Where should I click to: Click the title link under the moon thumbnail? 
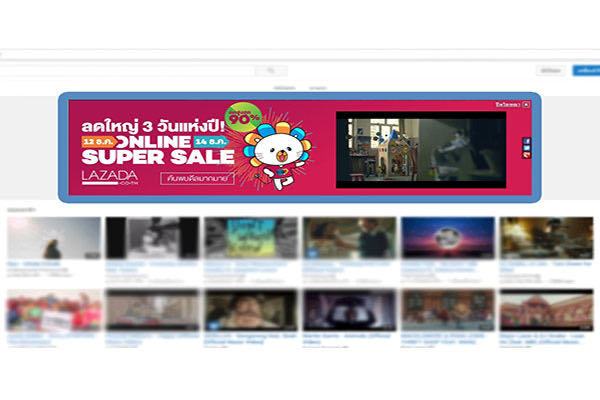(440, 267)
